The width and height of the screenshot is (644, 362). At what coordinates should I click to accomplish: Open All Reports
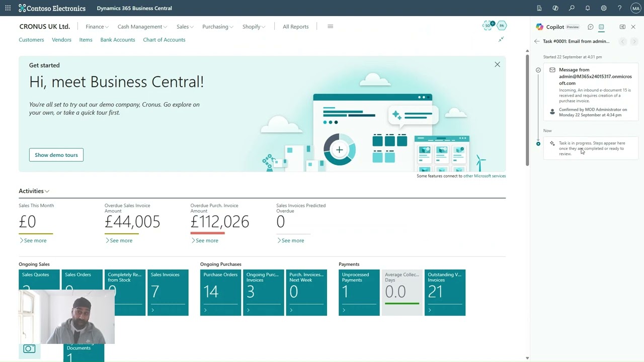pos(295,27)
